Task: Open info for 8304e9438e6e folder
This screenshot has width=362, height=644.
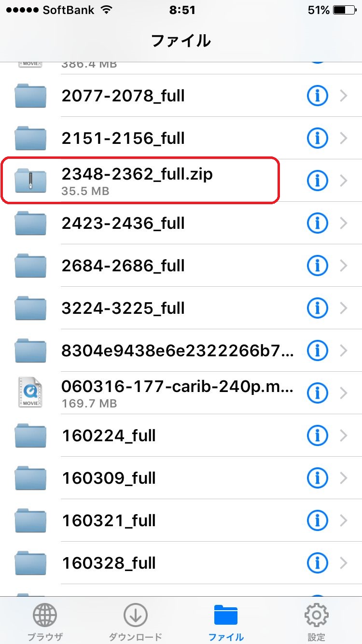Action: (x=317, y=351)
